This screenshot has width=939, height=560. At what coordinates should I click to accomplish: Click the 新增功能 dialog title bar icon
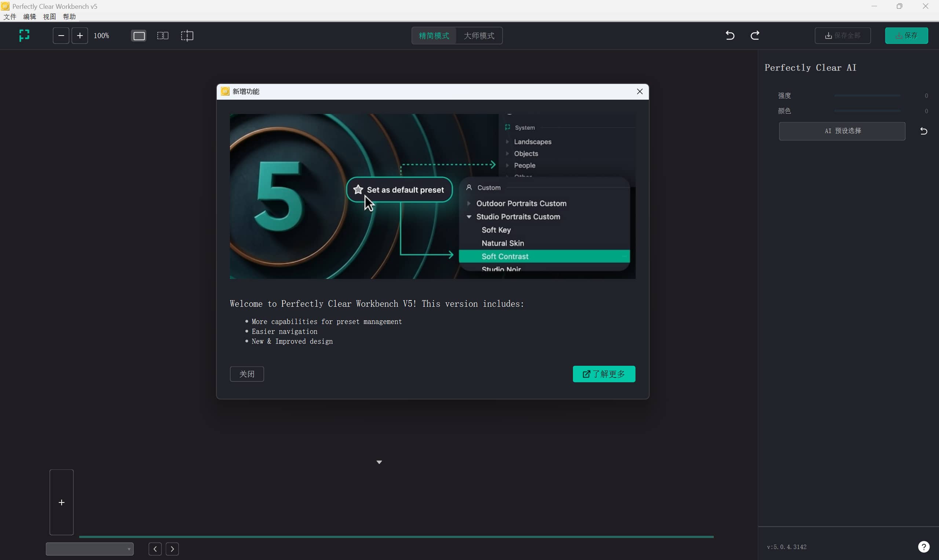(x=225, y=91)
